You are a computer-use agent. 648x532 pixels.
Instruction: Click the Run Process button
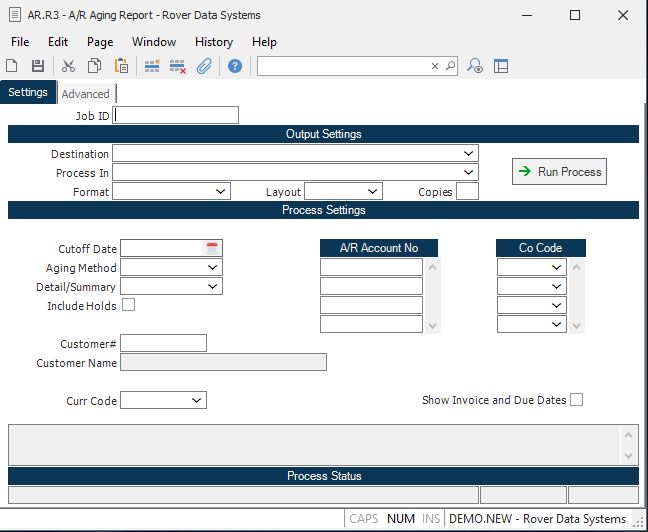[x=559, y=172]
